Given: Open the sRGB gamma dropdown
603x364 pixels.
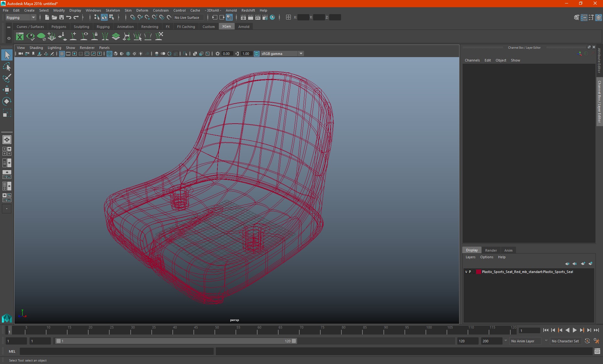Looking at the screenshot, I should click(x=301, y=53).
